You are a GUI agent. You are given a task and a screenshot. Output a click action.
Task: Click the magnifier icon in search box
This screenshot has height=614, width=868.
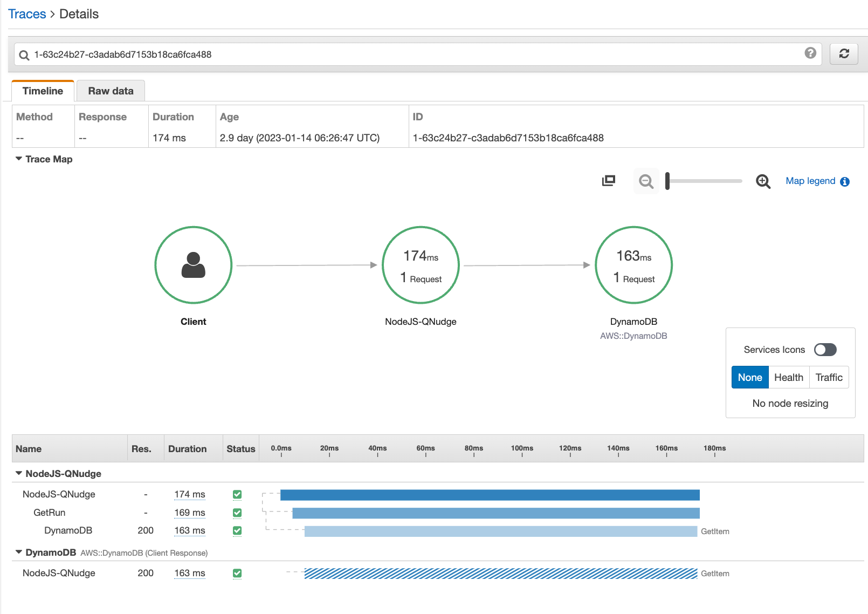point(24,55)
